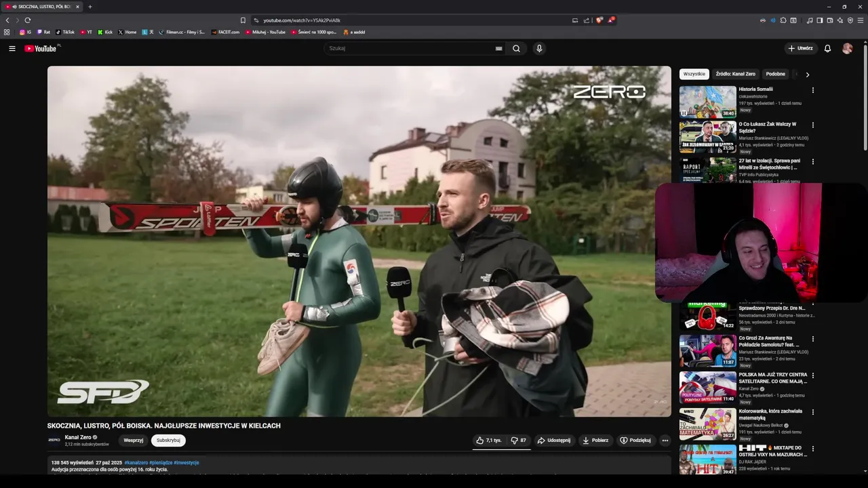
Task: Click the #inwestycje hashtag link
Action: pyautogui.click(x=186, y=462)
